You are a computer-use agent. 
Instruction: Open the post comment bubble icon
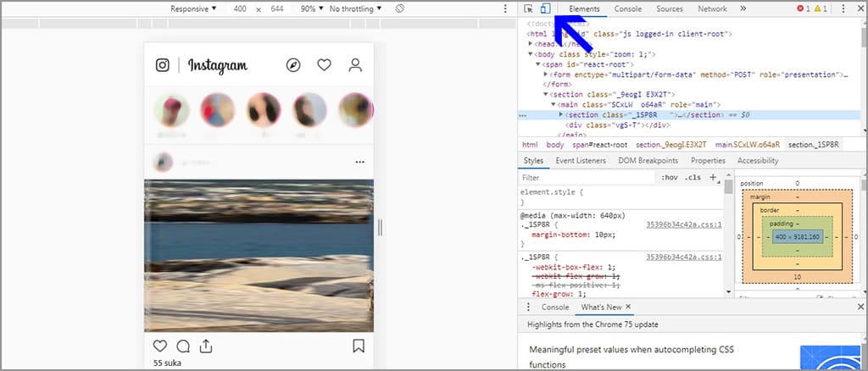click(x=182, y=346)
